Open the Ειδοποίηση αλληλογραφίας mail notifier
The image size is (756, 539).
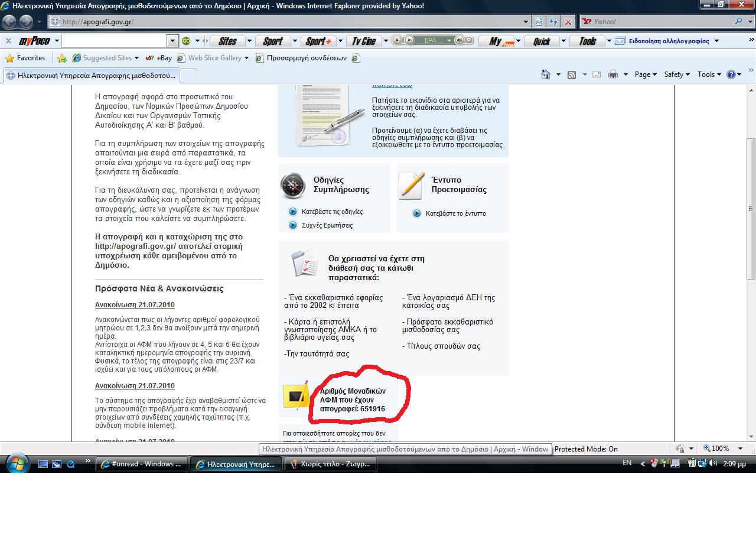[661, 41]
